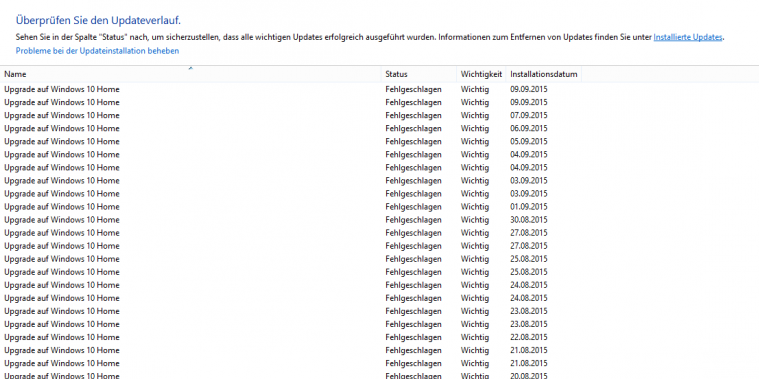Select the update row dated 07.09.2015
This screenshot has height=380, width=760.
pyautogui.click(x=291, y=115)
